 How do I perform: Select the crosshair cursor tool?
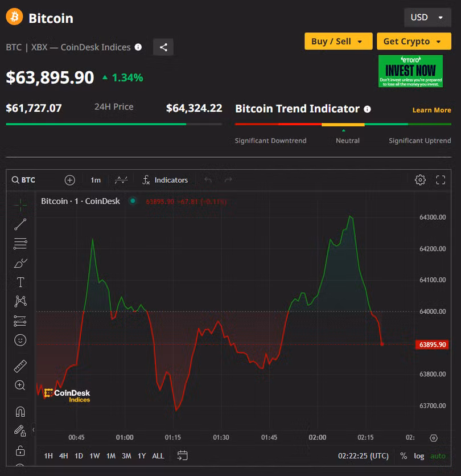point(20,205)
